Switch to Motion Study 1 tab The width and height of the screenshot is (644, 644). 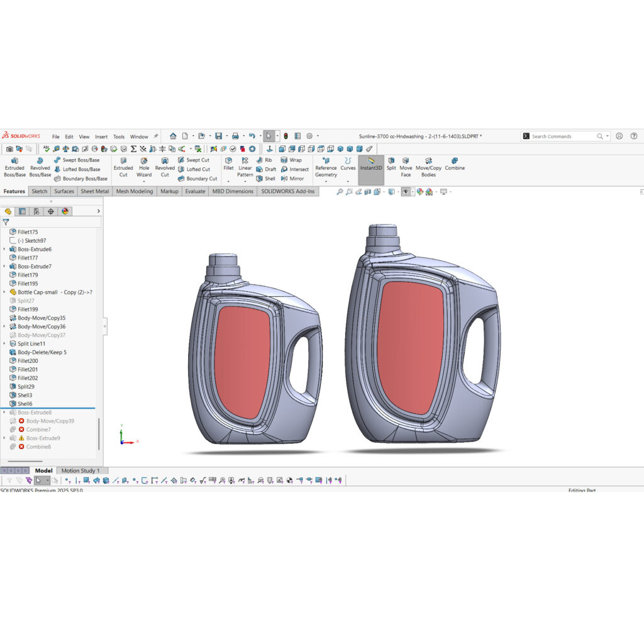click(x=80, y=470)
